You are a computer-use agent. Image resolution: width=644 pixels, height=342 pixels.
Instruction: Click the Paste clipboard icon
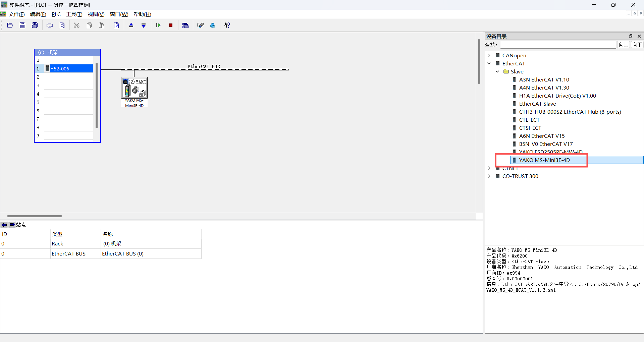click(102, 25)
